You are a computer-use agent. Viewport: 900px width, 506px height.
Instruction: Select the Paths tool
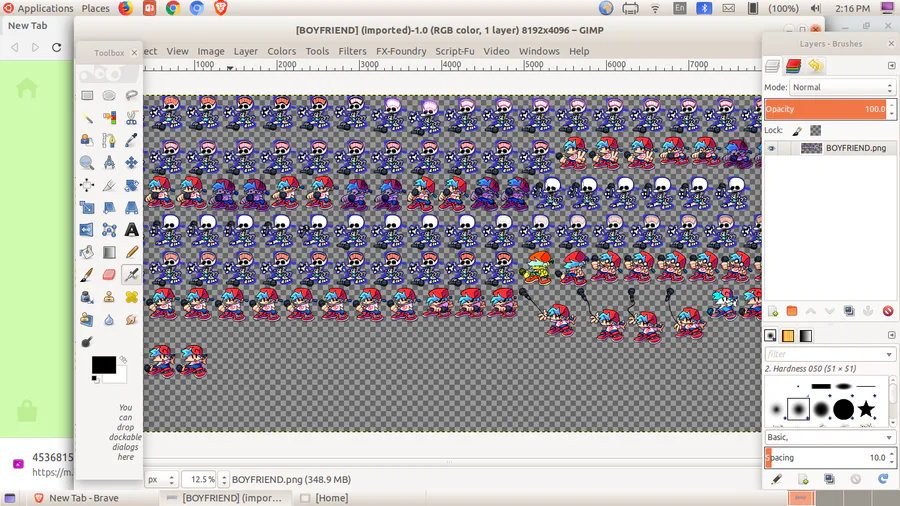click(x=109, y=140)
